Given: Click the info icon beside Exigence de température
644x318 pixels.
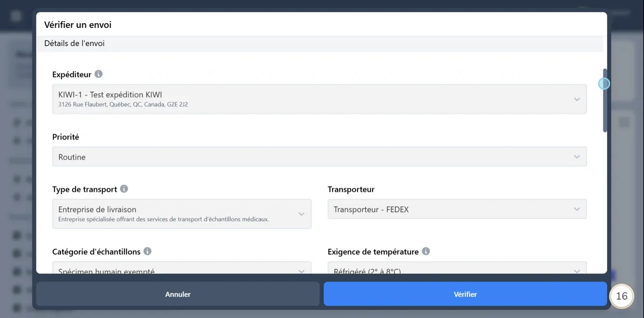Looking at the screenshot, I should [x=426, y=251].
